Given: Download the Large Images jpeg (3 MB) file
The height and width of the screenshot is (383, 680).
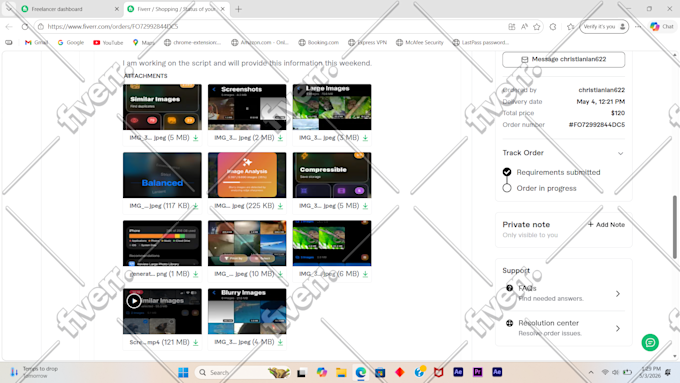Looking at the screenshot, I should pos(365,138).
